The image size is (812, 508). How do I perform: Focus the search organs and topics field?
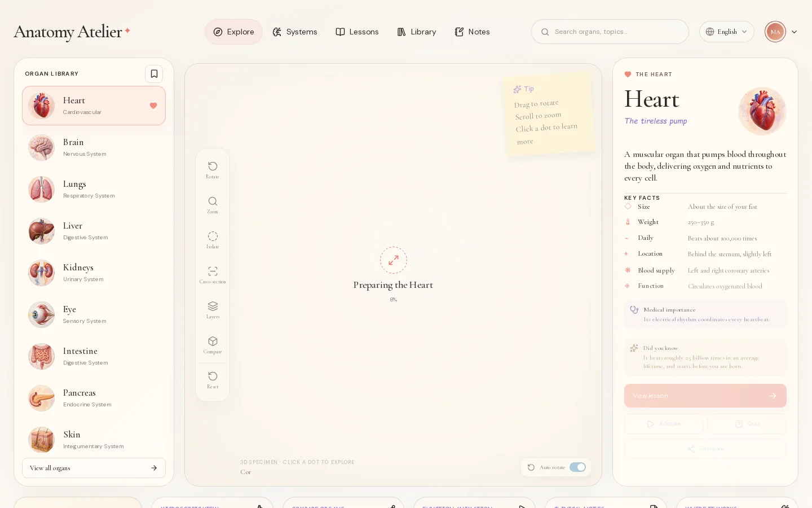point(610,32)
